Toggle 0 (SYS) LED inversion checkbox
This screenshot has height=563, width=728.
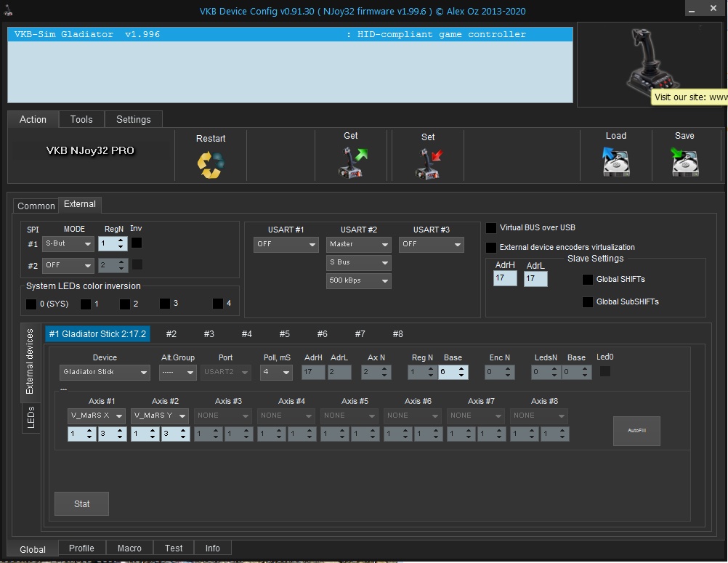31,304
